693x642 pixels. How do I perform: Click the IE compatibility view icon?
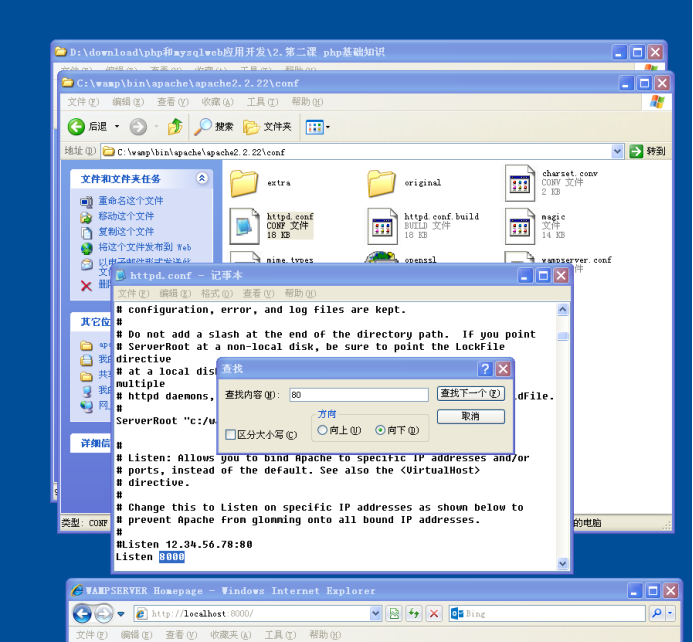[x=394, y=613]
